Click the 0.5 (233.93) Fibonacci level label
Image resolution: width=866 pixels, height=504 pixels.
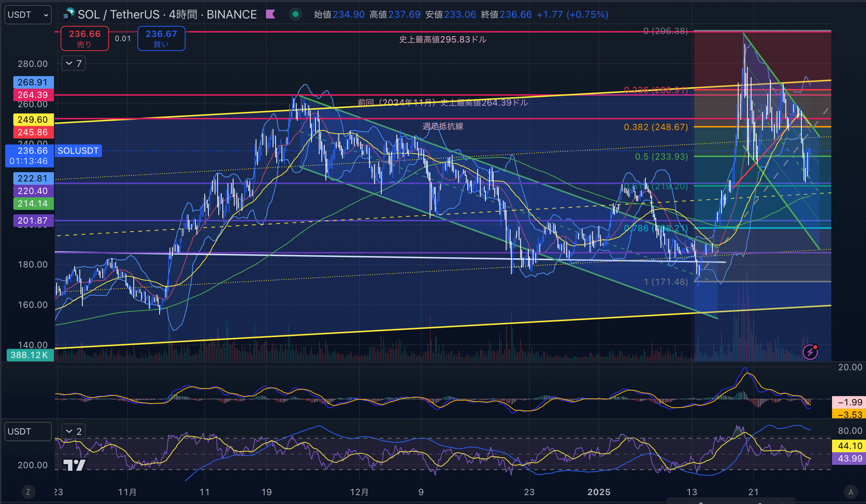(x=661, y=157)
